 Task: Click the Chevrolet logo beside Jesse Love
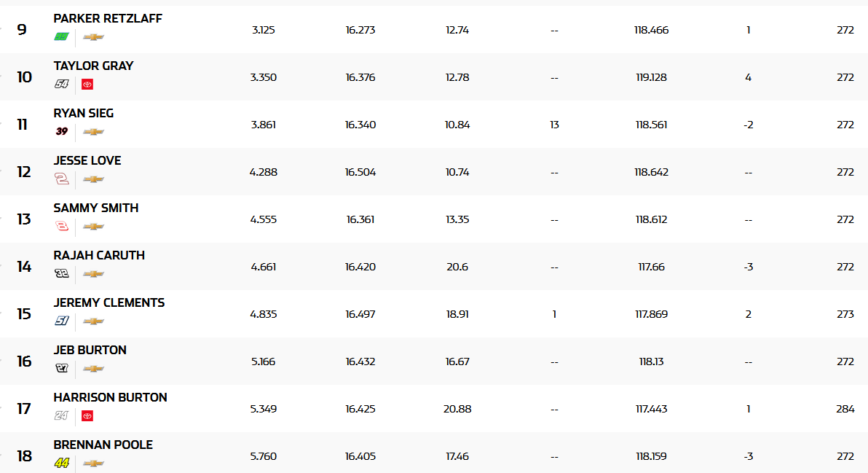(x=93, y=179)
